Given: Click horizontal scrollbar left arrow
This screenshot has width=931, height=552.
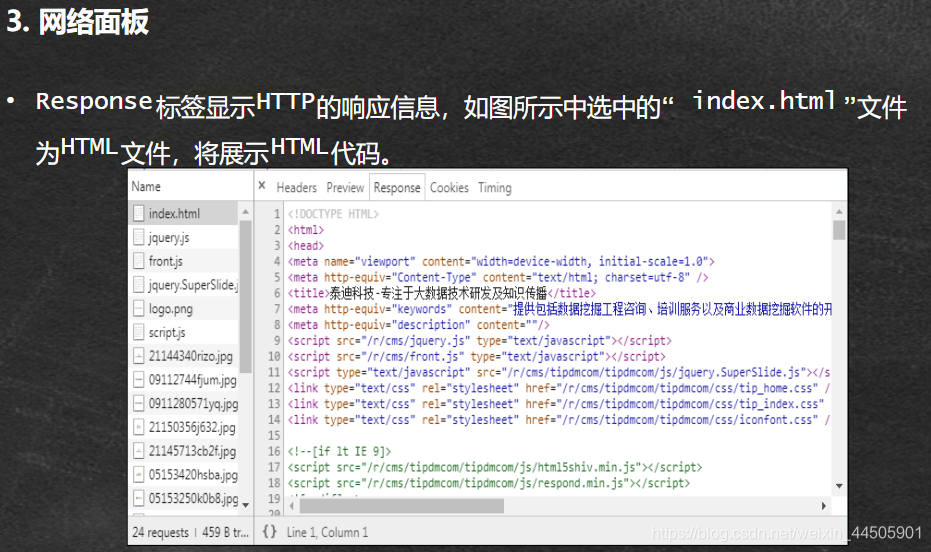Looking at the screenshot, I should click(x=292, y=506).
